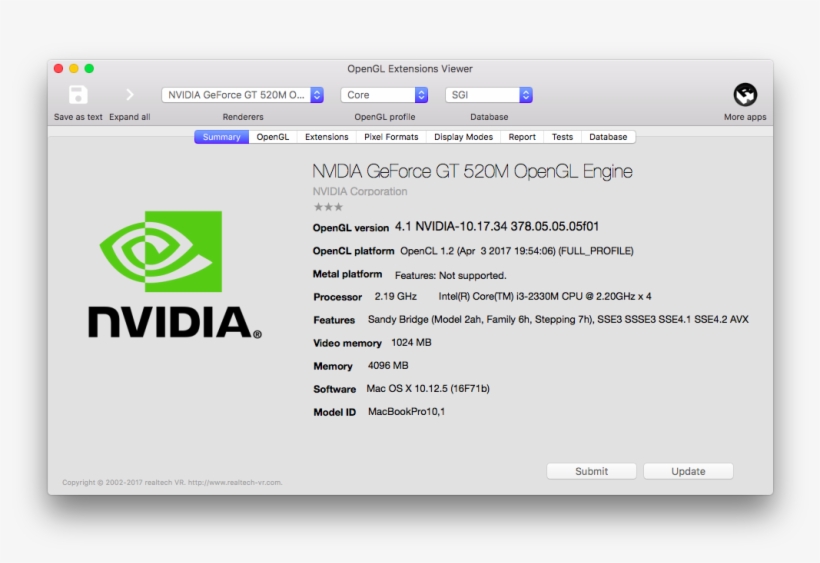The image size is (820, 563).
Task: Select the Summary tab
Action: pyautogui.click(x=221, y=137)
